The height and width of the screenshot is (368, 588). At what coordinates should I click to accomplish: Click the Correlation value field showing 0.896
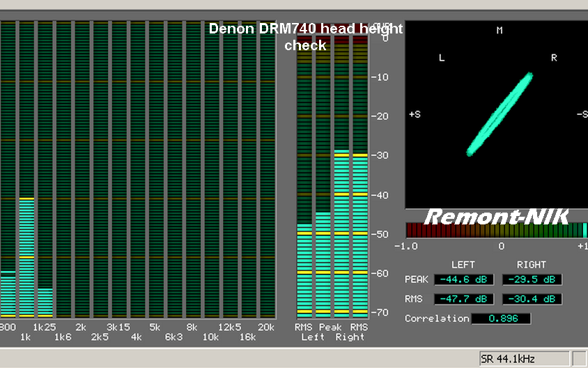click(x=501, y=319)
